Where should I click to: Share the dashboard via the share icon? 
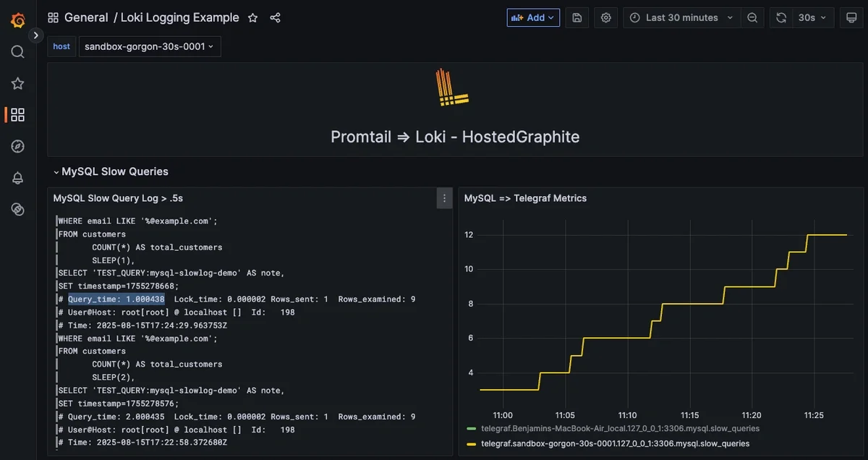pos(275,17)
